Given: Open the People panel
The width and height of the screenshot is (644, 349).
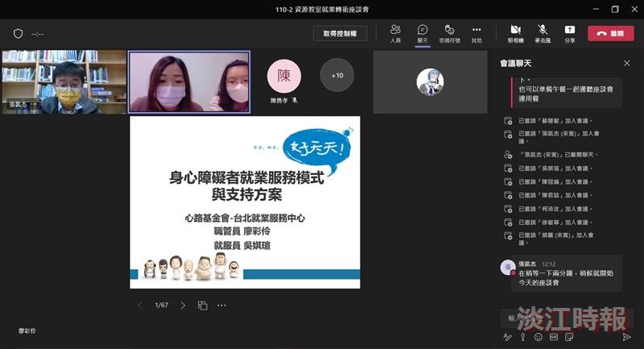Looking at the screenshot, I should pos(395,33).
